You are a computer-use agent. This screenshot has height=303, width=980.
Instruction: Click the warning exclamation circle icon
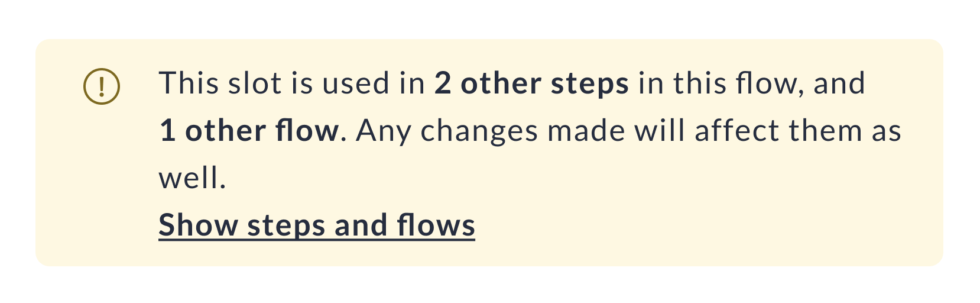point(102,86)
